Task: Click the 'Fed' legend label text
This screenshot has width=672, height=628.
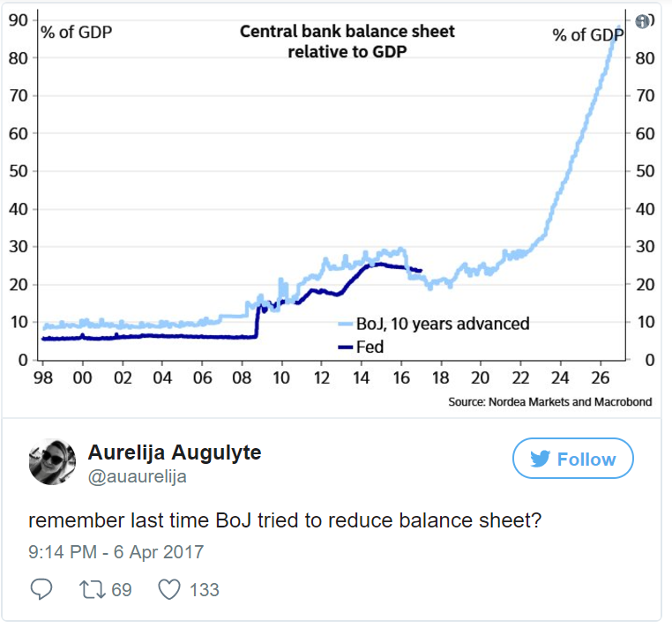Action: click(x=370, y=348)
